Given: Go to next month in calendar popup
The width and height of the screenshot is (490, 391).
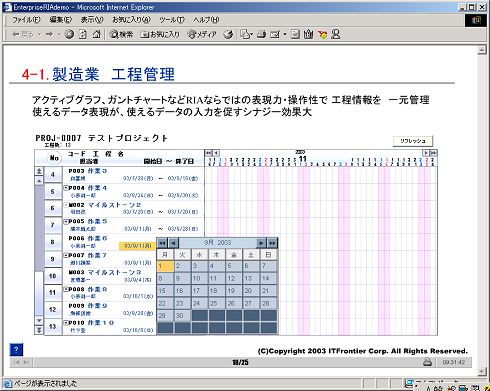Looking at the screenshot, I should 261,243.
